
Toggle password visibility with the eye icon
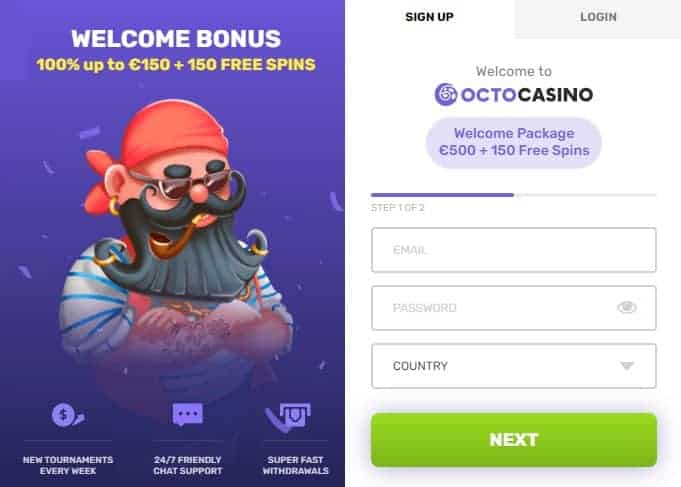tap(627, 308)
